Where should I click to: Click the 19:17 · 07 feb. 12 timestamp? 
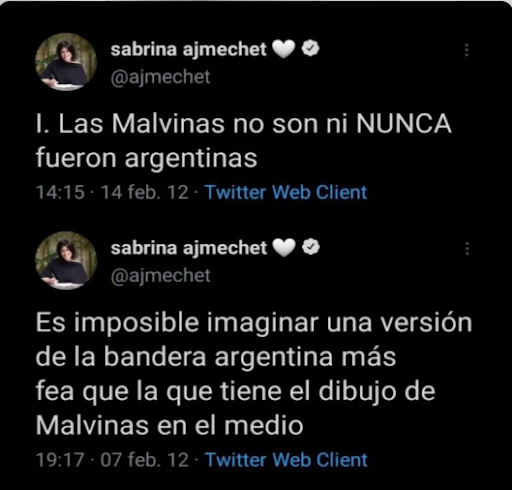click(x=112, y=460)
